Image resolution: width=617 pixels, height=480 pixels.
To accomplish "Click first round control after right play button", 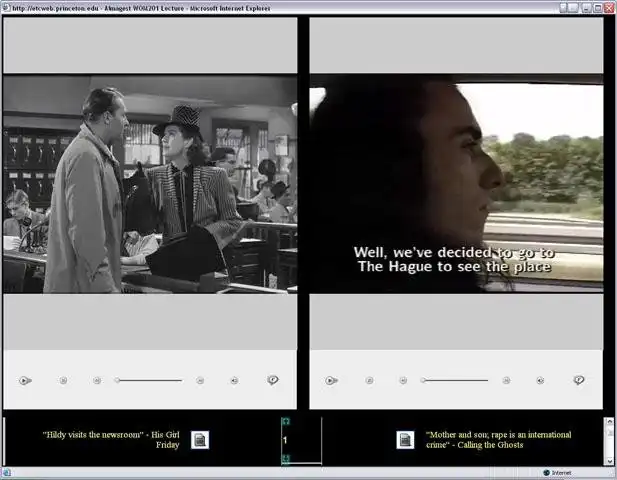I will pos(369,380).
